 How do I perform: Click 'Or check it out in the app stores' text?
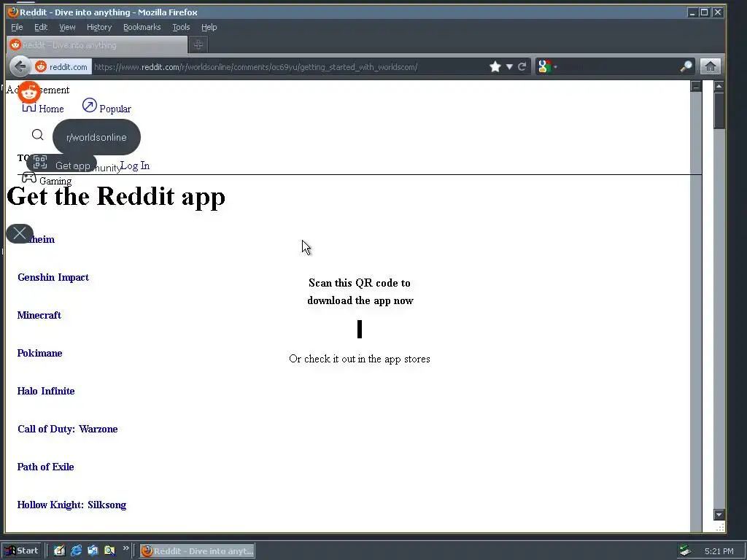pos(360,359)
